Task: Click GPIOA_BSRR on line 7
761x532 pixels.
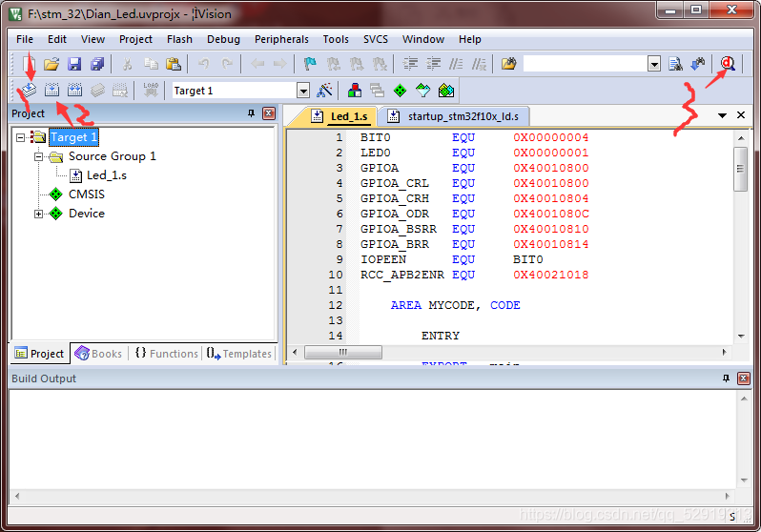Action: [x=399, y=229]
